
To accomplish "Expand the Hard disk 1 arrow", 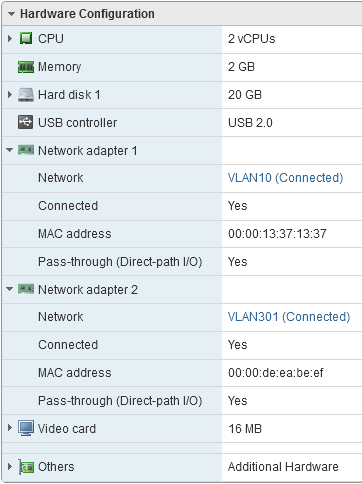I will [10, 95].
